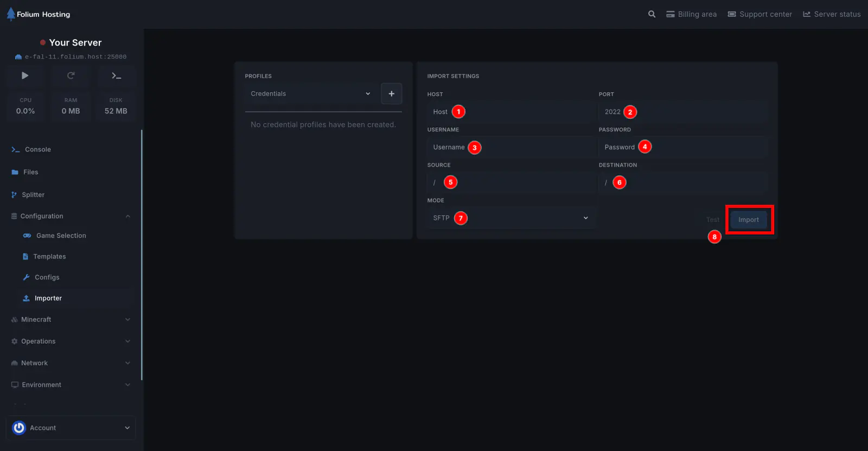The image size is (868, 451).
Task: Click the search magnifier icon
Action: pos(652,14)
